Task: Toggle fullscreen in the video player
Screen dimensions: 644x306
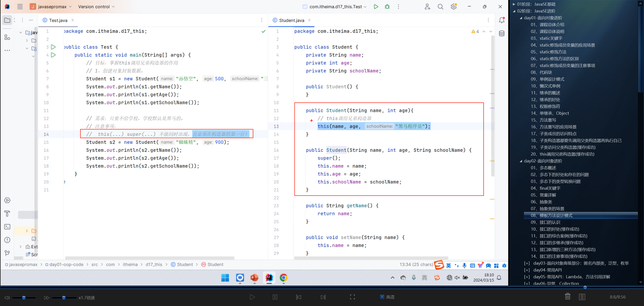Action: (x=352, y=297)
